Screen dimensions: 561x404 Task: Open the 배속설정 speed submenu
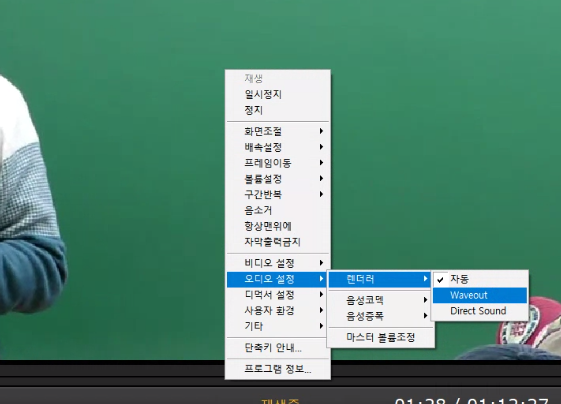(x=277, y=147)
